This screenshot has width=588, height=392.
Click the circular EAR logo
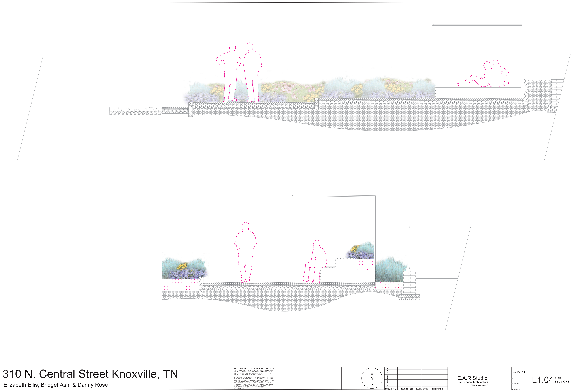point(372,379)
